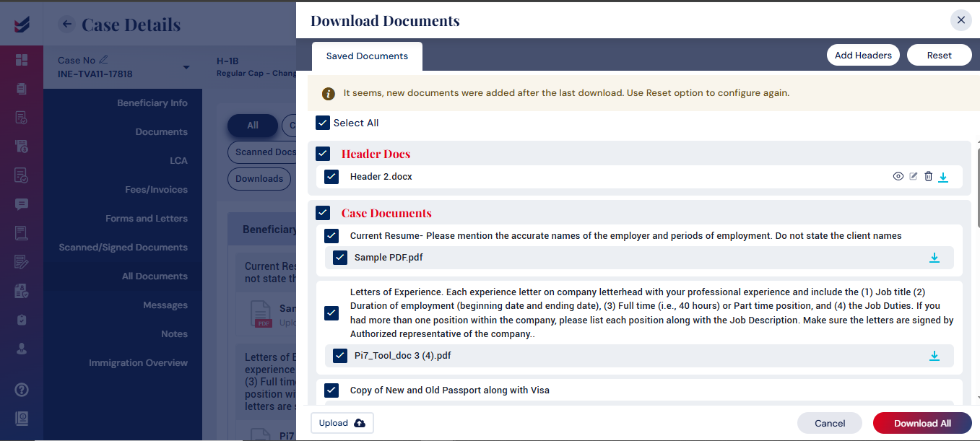Click the Pi7_Tool_doc 3 (4).pdf file name
The image size is (980, 441).
tap(403, 356)
